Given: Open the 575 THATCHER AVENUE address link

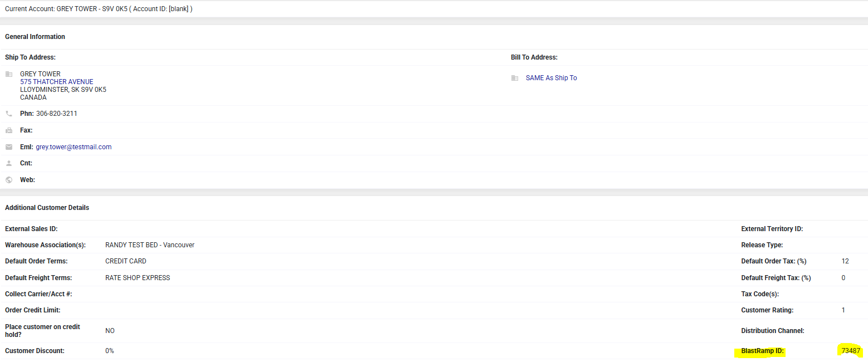Looking at the screenshot, I should pyautogui.click(x=57, y=82).
